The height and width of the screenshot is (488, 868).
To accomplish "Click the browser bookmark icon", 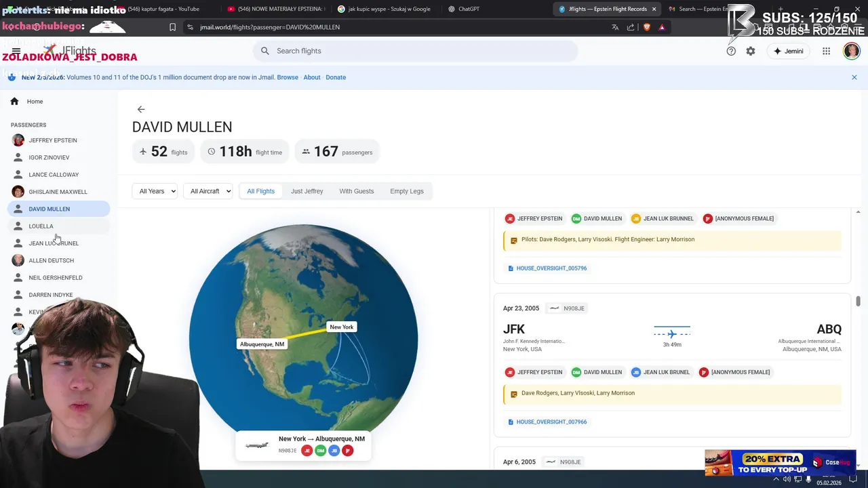I will pos(172,27).
